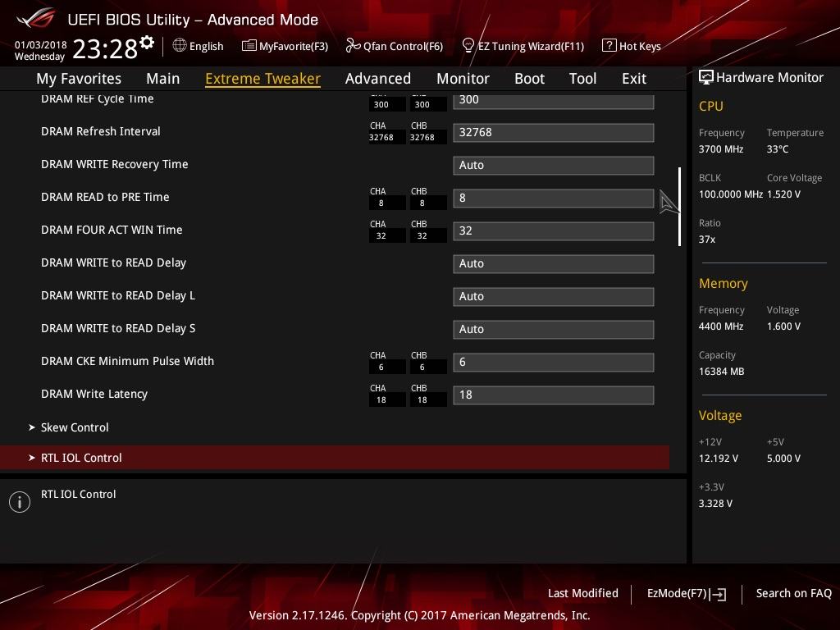Click the Hot Keys question mark icon
Image resolution: width=840 pixels, height=630 pixels.
pos(609,45)
